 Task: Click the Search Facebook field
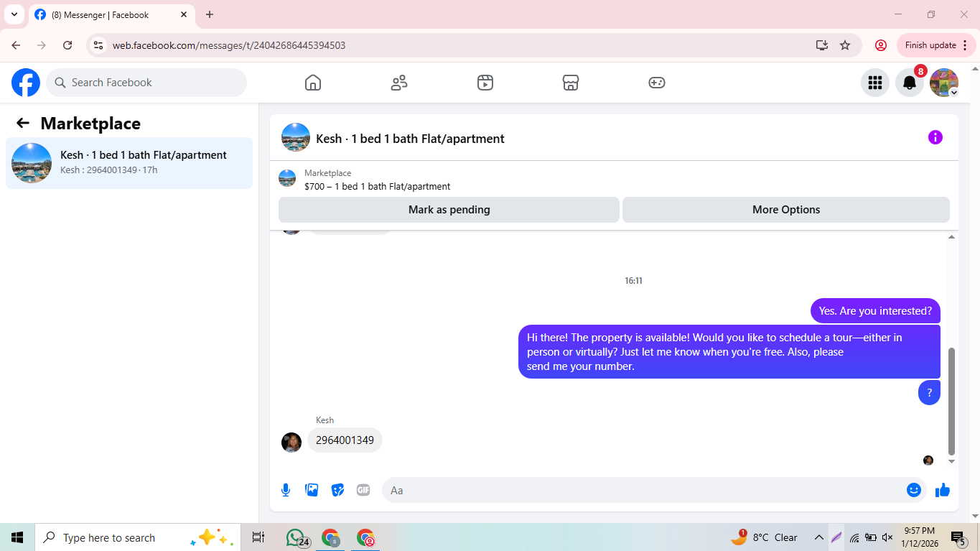pos(146,83)
